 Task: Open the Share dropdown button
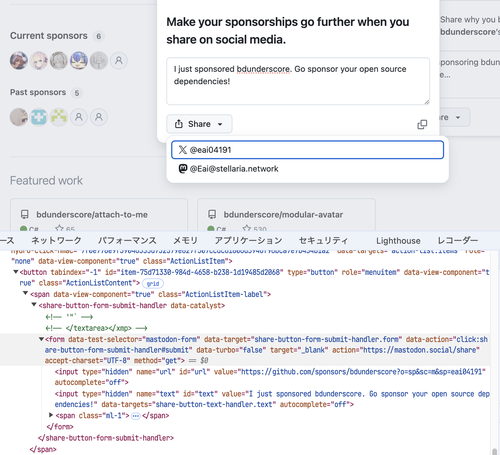coord(199,124)
